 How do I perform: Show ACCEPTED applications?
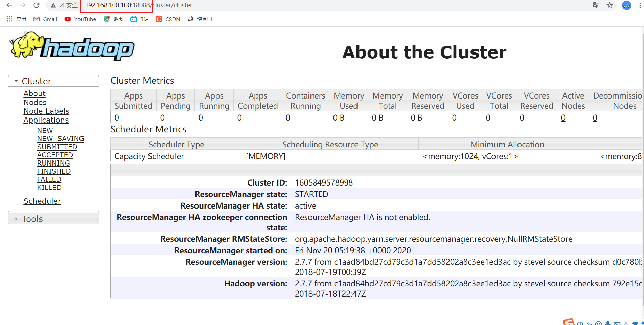click(x=55, y=155)
